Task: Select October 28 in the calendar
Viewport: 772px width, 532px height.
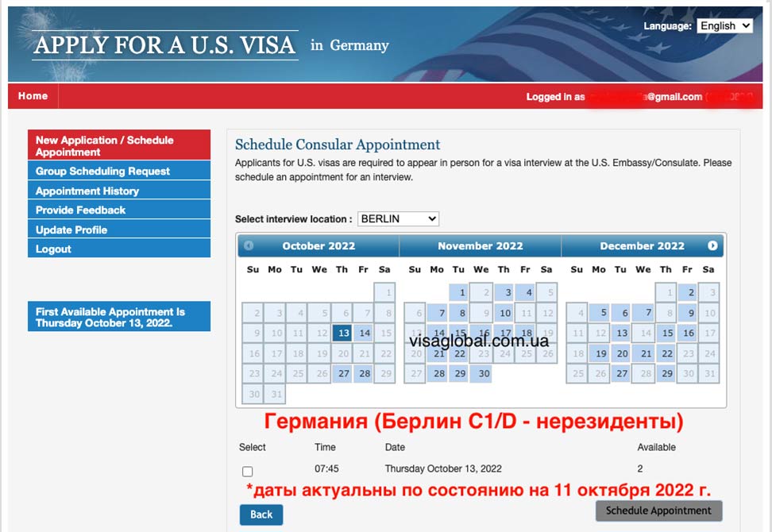Action: pos(364,373)
